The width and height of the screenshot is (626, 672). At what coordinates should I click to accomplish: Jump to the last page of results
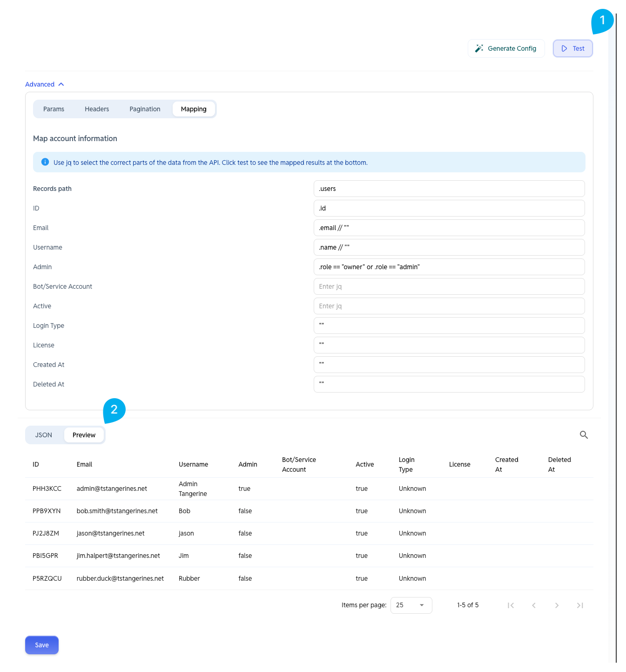point(580,605)
